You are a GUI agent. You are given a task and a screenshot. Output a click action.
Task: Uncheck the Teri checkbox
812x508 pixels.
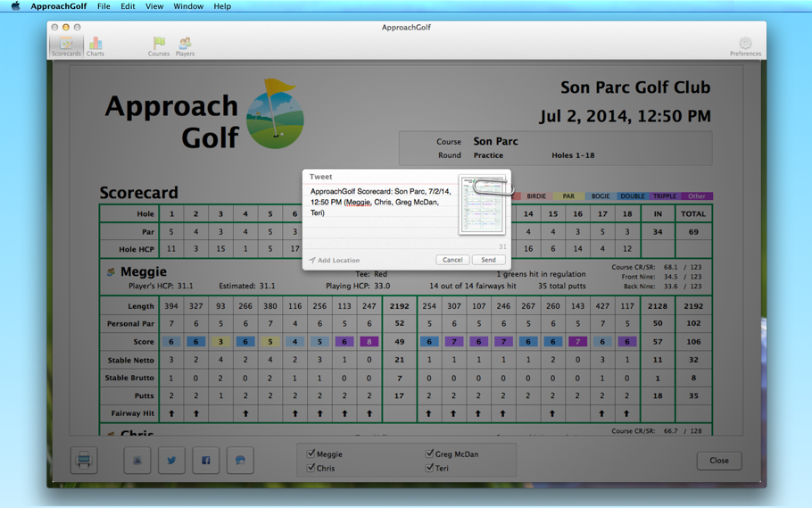[x=429, y=468]
